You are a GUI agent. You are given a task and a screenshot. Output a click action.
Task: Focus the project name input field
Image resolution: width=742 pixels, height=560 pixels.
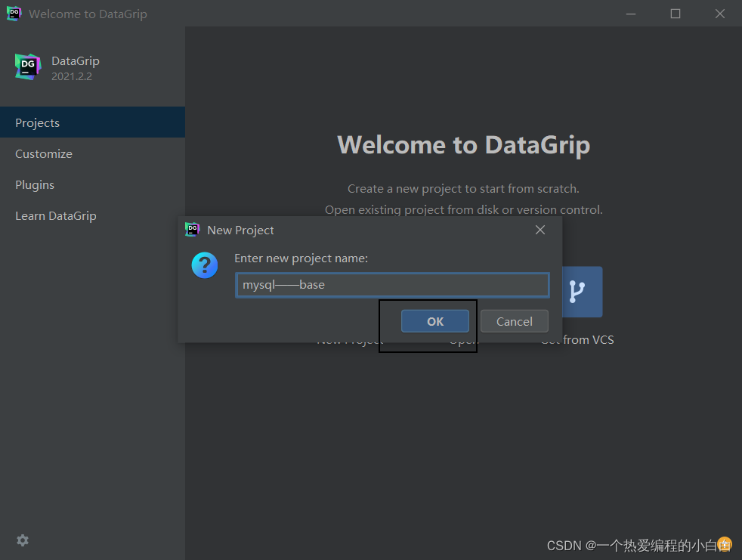click(392, 285)
